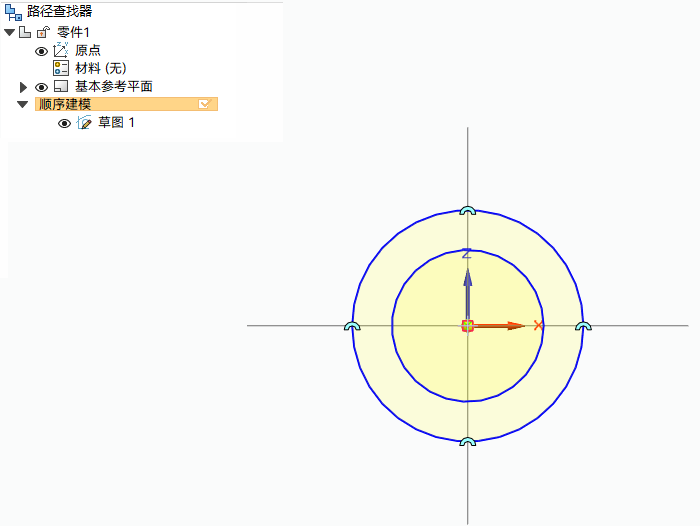
Task: Click the PathFinder panel icon
Action: (13, 12)
